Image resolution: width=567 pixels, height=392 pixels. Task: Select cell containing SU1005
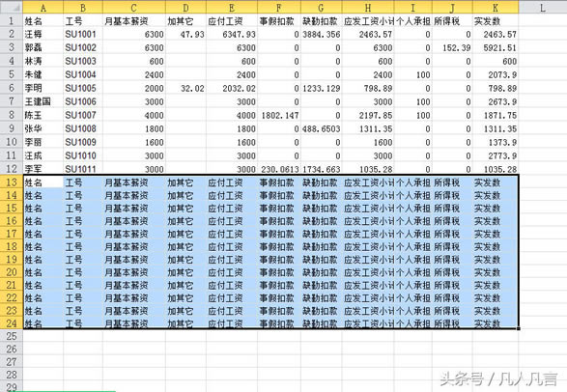coord(83,88)
